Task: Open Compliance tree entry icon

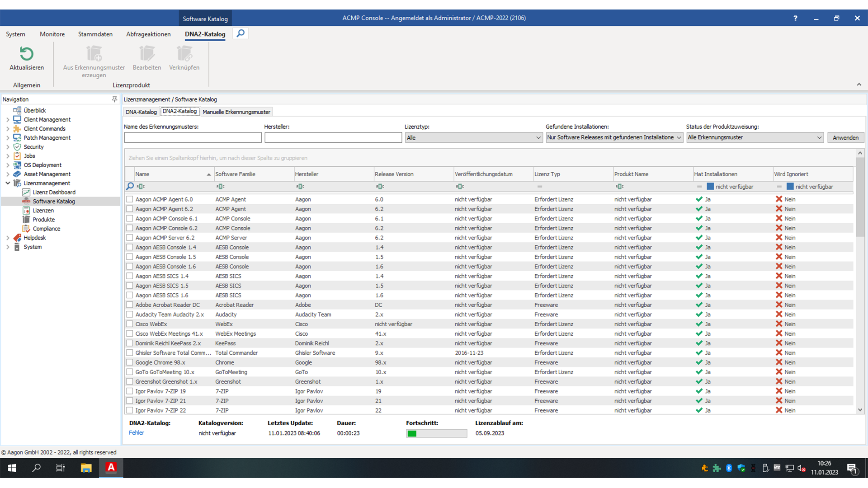Action: [26, 229]
